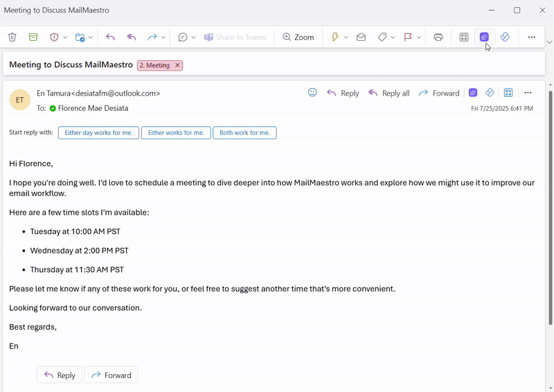Click the chat bubble icon in the toolbar
The width and height of the screenshot is (554, 392).
[183, 37]
